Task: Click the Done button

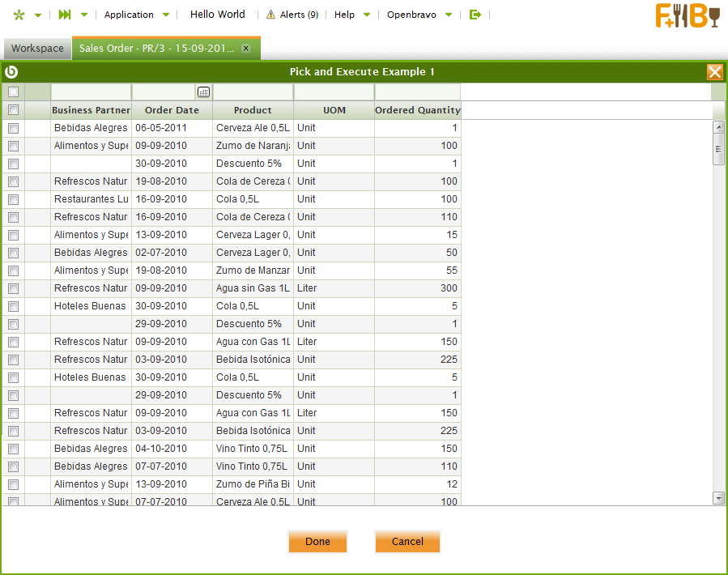Action: (x=317, y=542)
